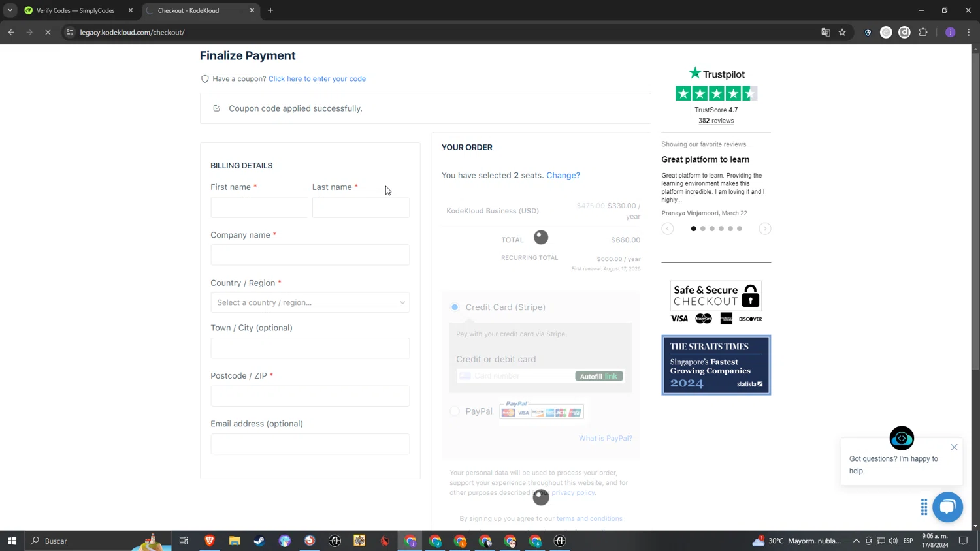This screenshot has width=980, height=551.
Task: Select the PayPal payment option
Action: click(455, 411)
